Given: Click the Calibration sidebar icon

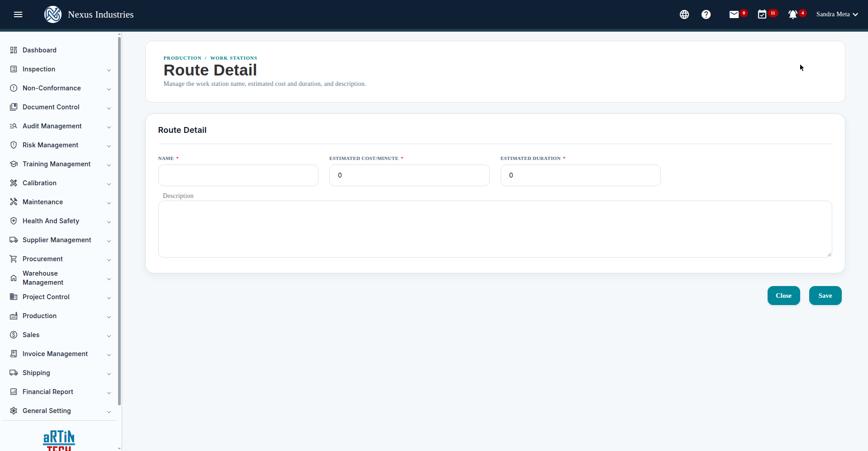Looking at the screenshot, I should point(14,183).
